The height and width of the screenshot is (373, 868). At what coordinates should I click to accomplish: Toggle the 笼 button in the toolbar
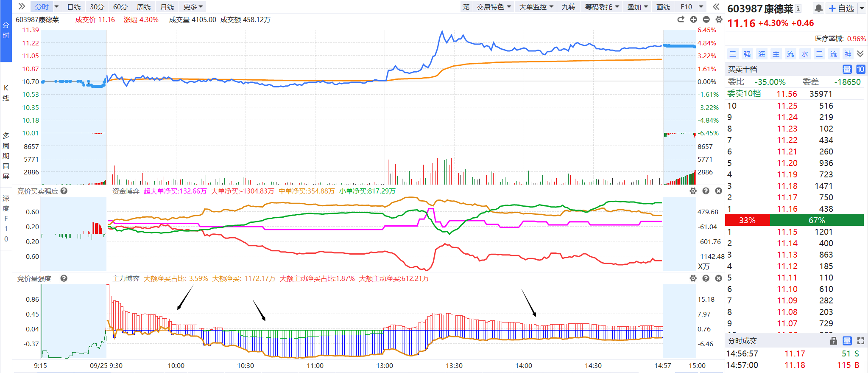[x=466, y=7]
